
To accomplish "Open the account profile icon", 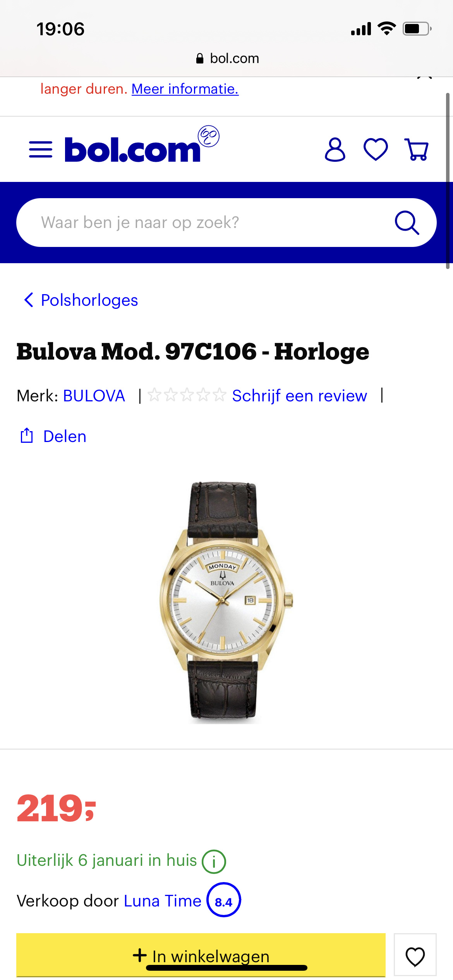I will pos(335,149).
